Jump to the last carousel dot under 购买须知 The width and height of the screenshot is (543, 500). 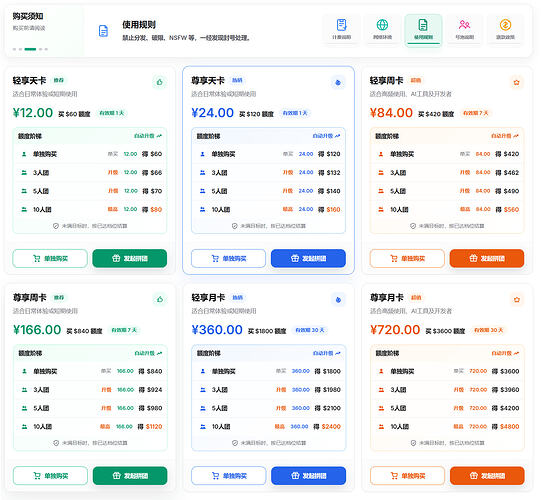(x=46, y=49)
